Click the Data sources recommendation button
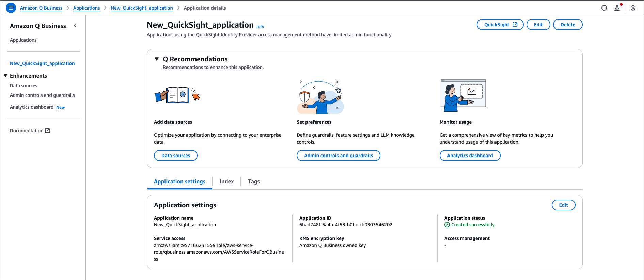 pos(176,156)
